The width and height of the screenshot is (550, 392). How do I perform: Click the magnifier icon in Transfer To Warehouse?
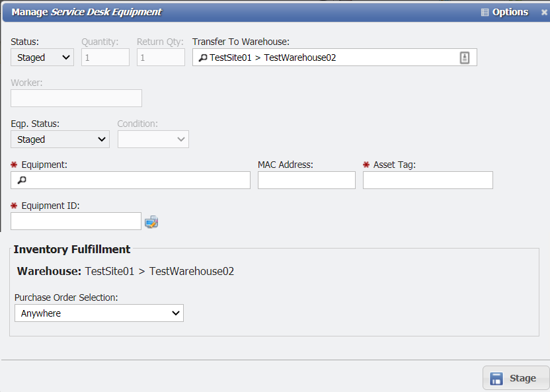(202, 57)
